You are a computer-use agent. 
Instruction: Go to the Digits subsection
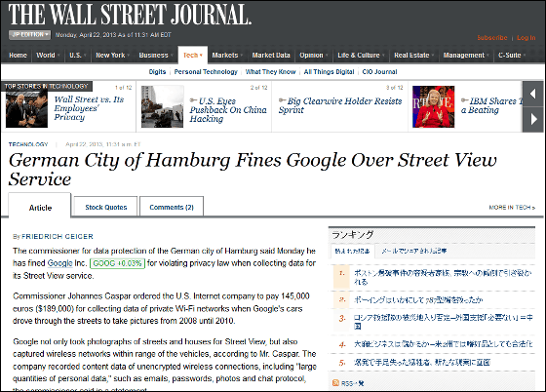pos(157,72)
